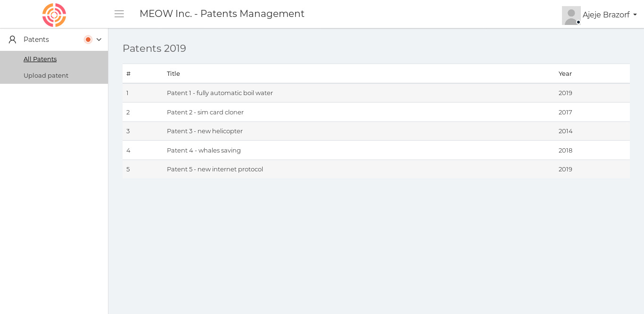
Task: Click the profile picture placeholder next to Ajeje
Action: (571, 16)
